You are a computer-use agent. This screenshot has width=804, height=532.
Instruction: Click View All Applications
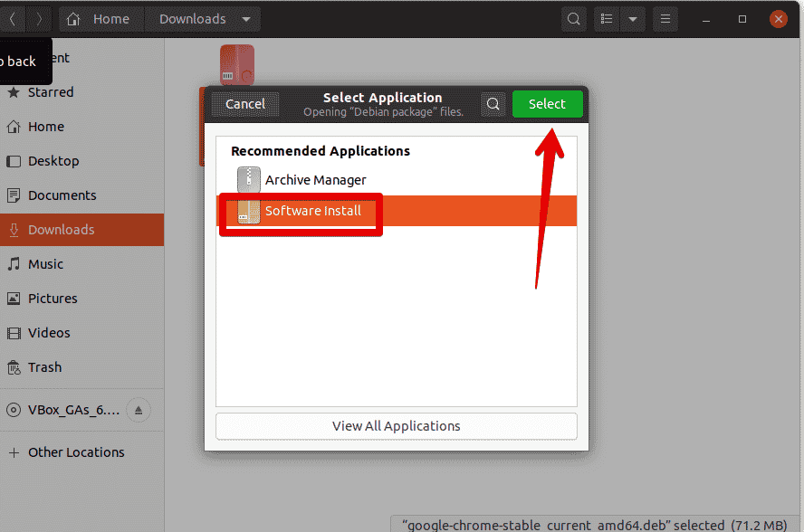point(396,426)
